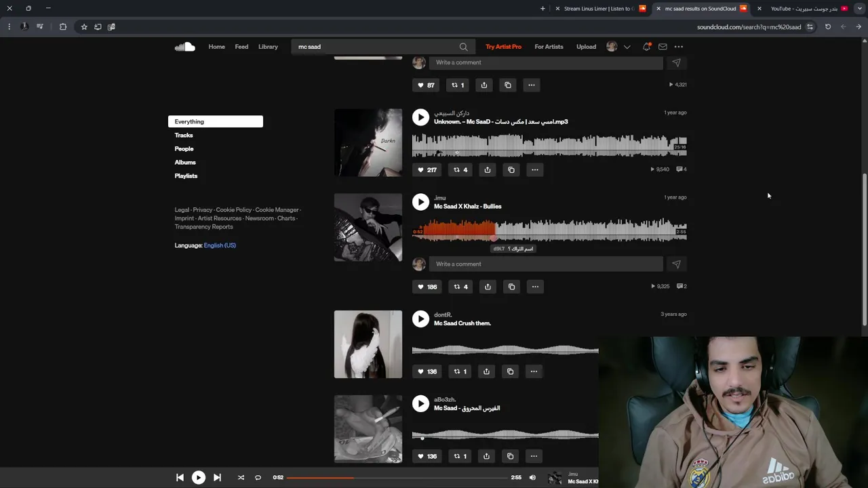Click Try Artist Pro link
This screenshot has height=488, width=868.
(503, 47)
